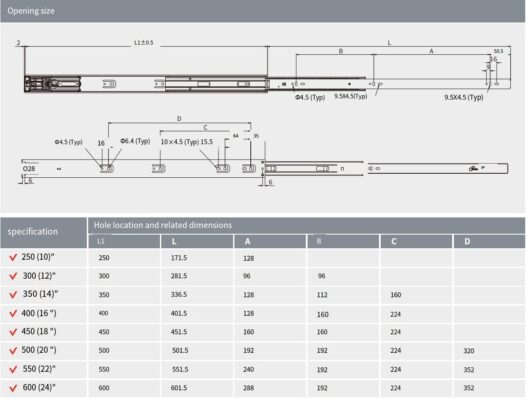This screenshot has height=400, width=527.
Task: Click the D value '352' in 600 row
Action: 469,388
